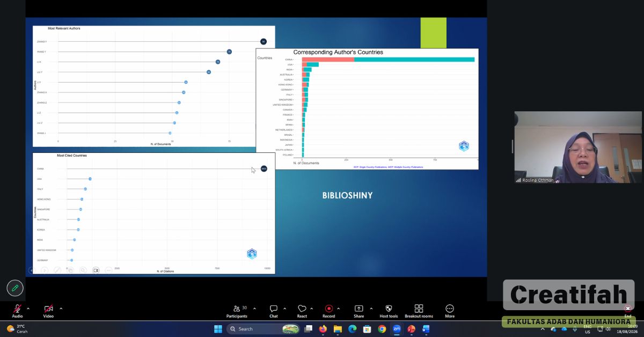This screenshot has width=644, height=337.
Task: Expand the chevron beside Chat
Action: [x=284, y=309]
